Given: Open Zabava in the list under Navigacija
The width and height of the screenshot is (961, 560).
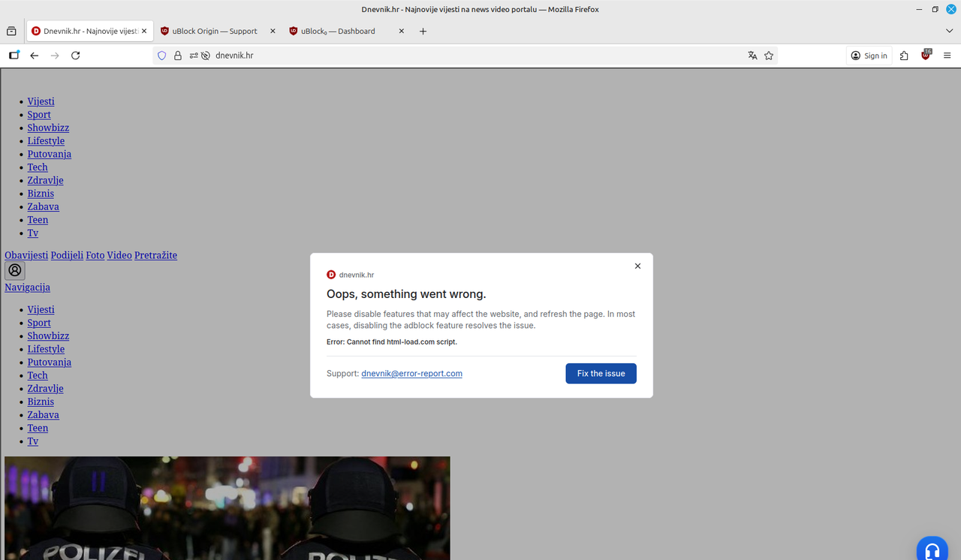Looking at the screenshot, I should 44,414.
